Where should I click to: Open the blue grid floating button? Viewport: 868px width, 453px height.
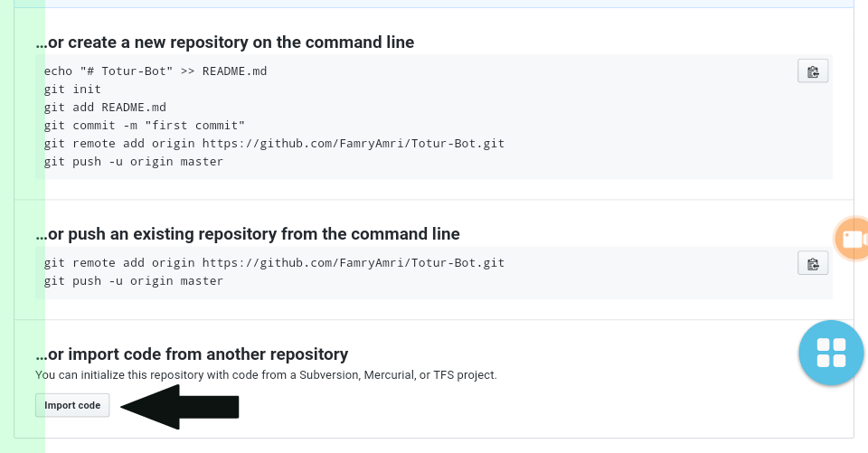point(831,353)
